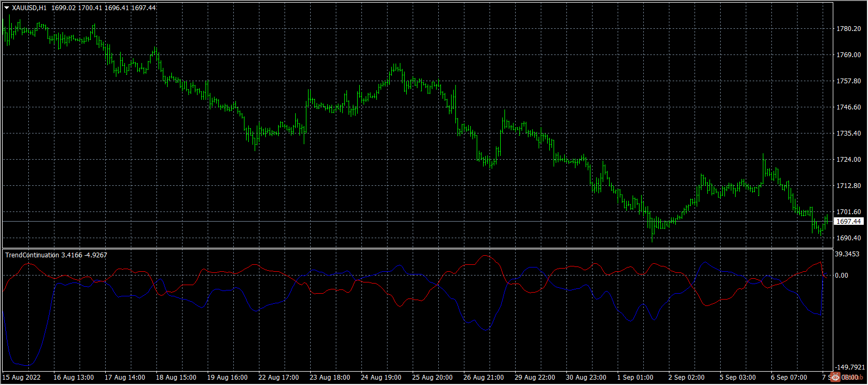Click the 15 Aug 2022 date label

tap(21, 378)
